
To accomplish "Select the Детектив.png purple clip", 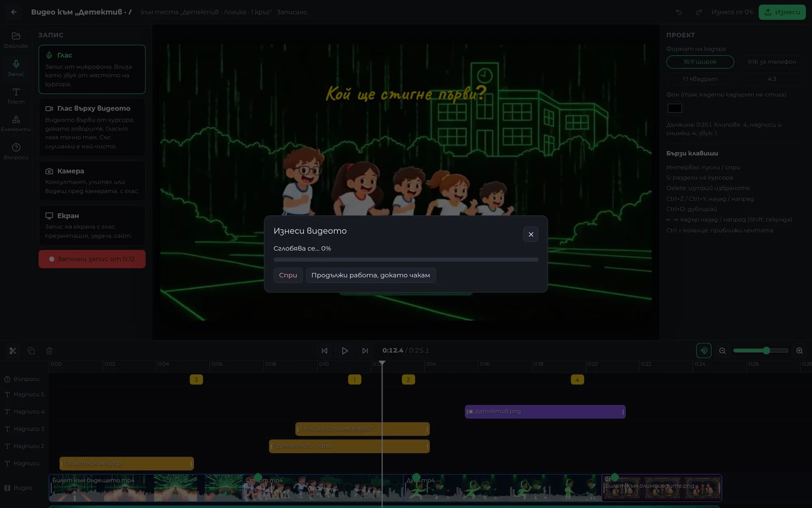I will click(x=545, y=412).
